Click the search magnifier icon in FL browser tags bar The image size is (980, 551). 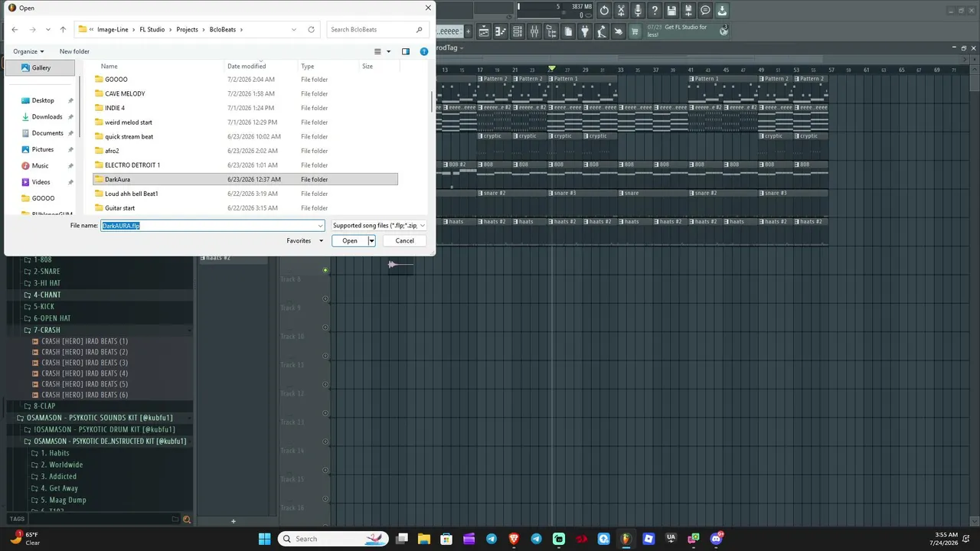(x=186, y=520)
